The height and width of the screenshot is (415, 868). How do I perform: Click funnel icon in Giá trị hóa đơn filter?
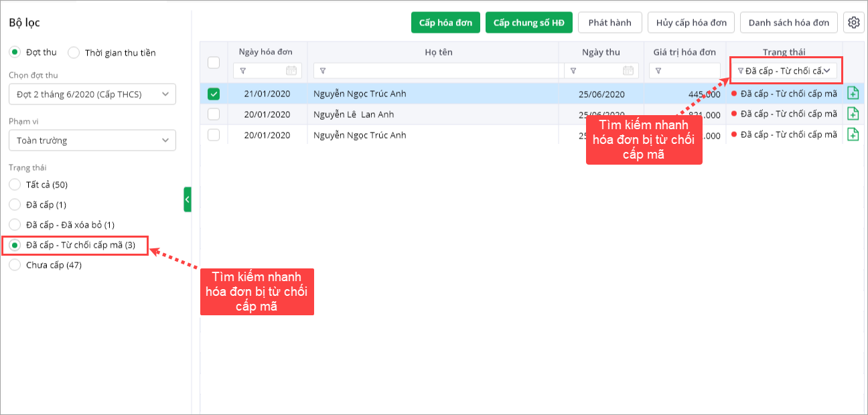[658, 70]
